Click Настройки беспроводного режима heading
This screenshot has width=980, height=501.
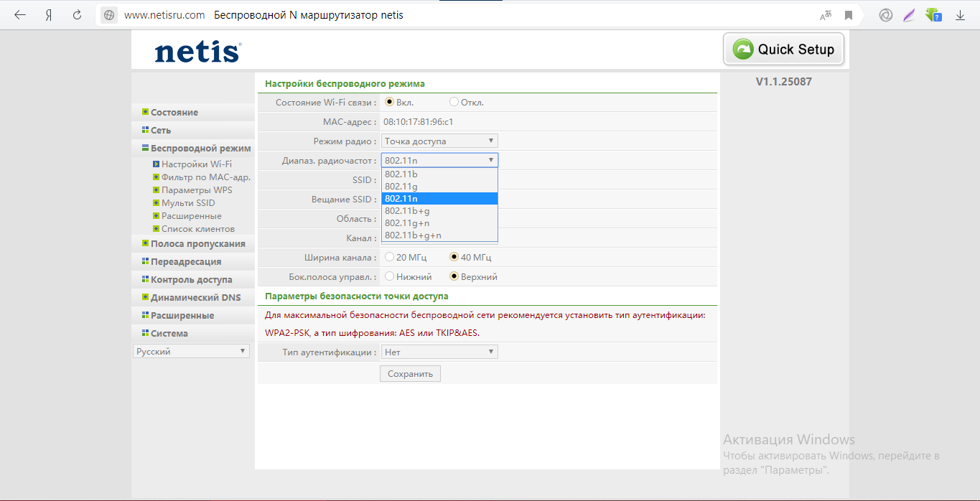click(x=345, y=84)
